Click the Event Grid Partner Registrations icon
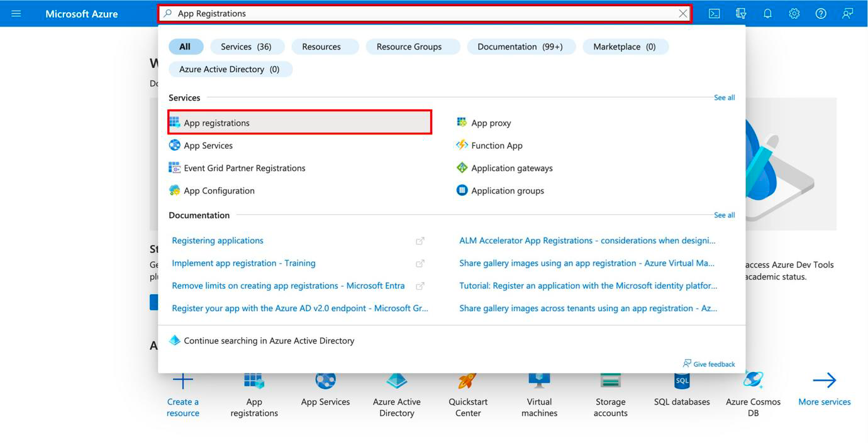Image resolution: width=868 pixels, height=443 pixels. click(175, 168)
